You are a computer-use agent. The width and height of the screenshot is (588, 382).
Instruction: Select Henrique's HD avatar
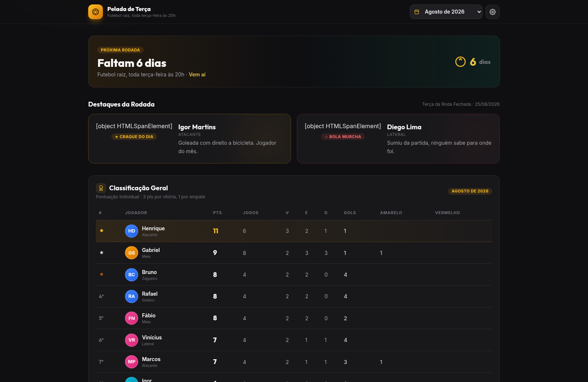pyautogui.click(x=132, y=231)
